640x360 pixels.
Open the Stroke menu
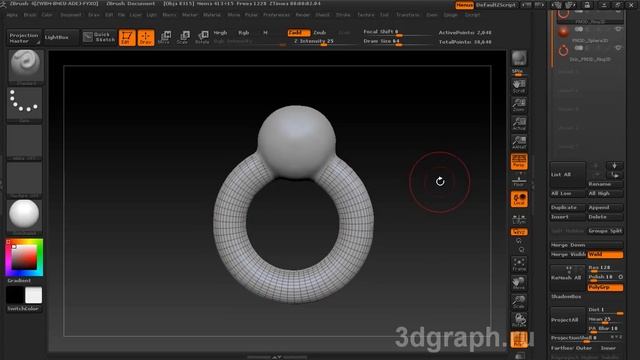click(343, 15)
